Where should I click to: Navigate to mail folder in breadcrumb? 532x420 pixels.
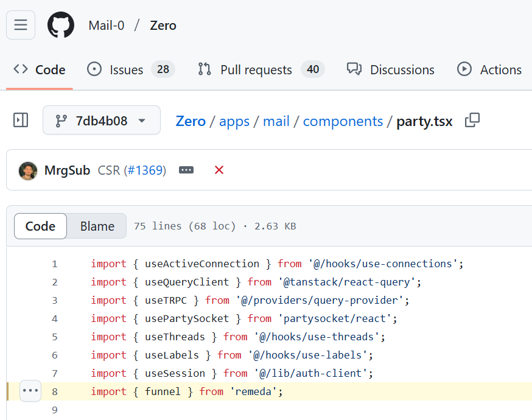tap(276, 121)
